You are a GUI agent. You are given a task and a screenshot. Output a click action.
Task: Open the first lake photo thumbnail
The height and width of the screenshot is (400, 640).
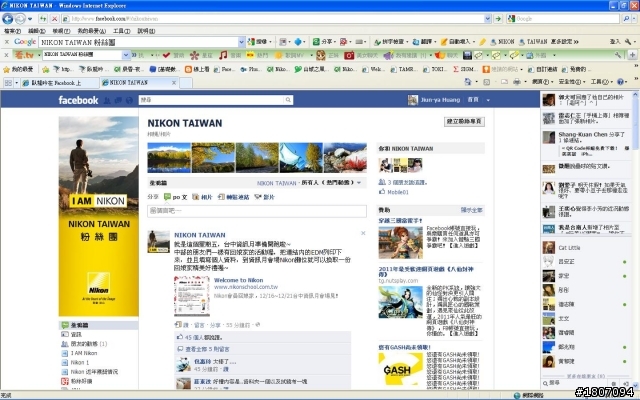pyautogui.click(x=169, y=158)
